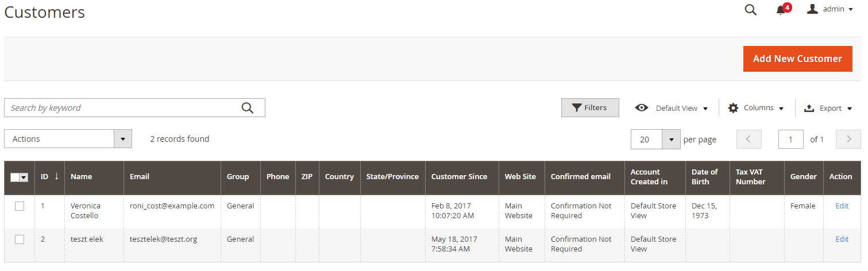
Task: Click Add New Customer button
Action: tap(797, 59)
